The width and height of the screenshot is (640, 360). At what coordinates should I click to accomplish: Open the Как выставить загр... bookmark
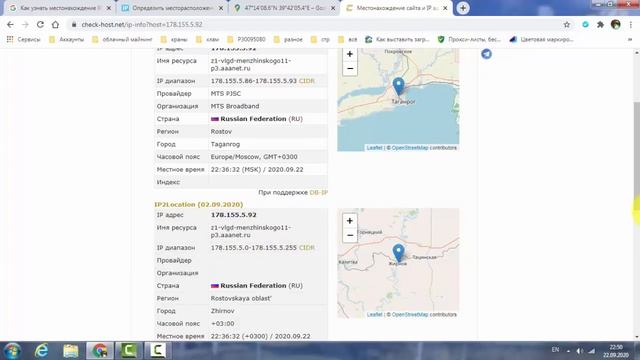pos(397,40)
